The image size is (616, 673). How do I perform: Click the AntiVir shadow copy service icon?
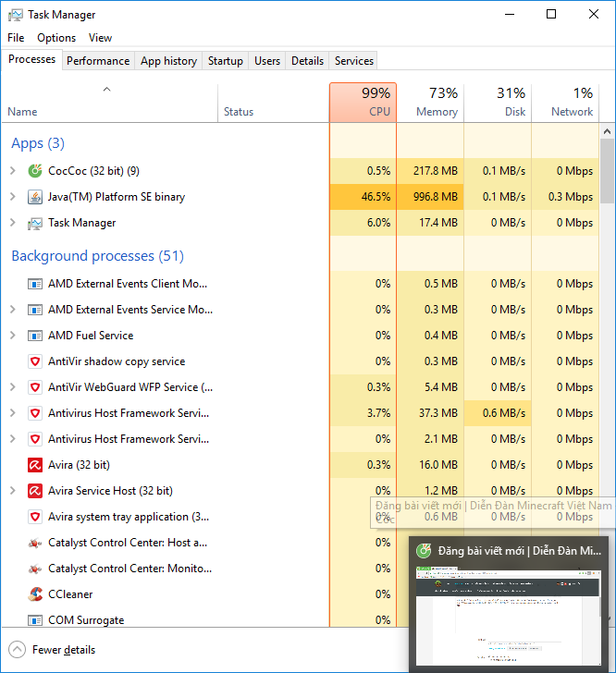point(35,361)
